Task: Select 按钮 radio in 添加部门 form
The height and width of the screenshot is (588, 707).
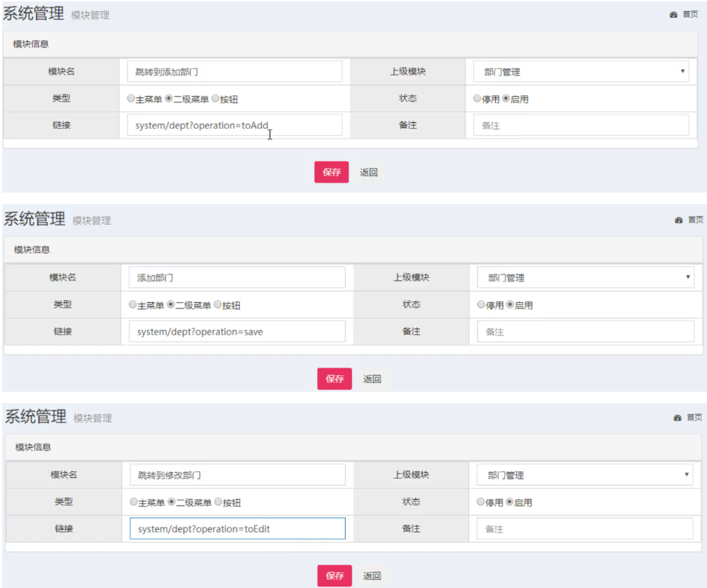Action: (x=218, y=304)
